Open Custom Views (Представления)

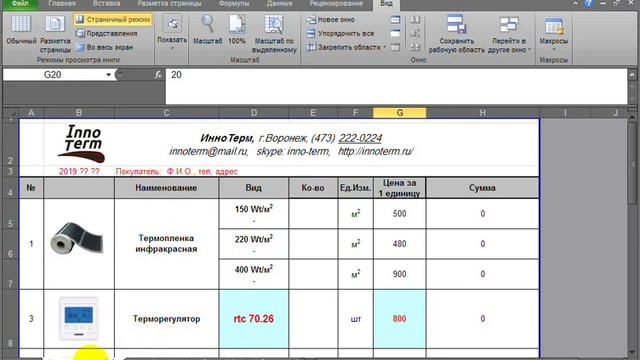coord(106,33)
